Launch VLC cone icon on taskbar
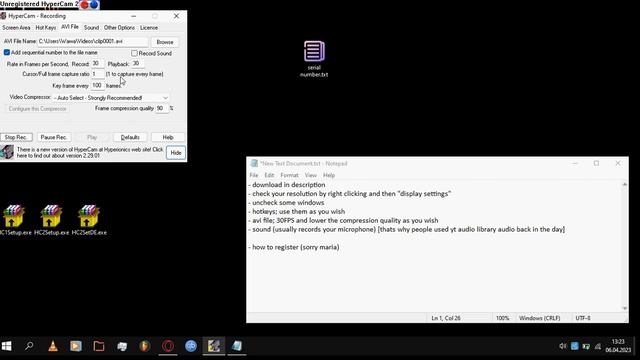Image resolution: width=640 pixels, height=360 pixels. tap(53, 346)
